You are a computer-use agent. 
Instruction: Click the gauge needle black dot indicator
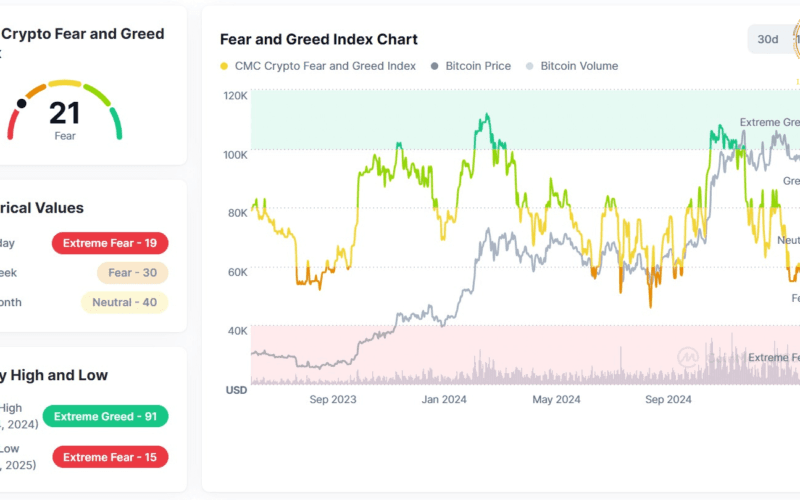[x=21, y=103]
